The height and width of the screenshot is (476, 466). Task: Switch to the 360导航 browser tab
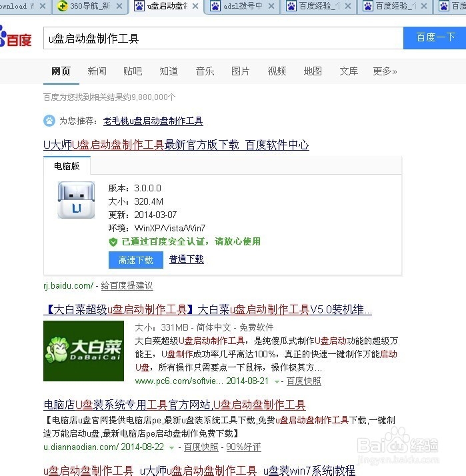point(90,6)
